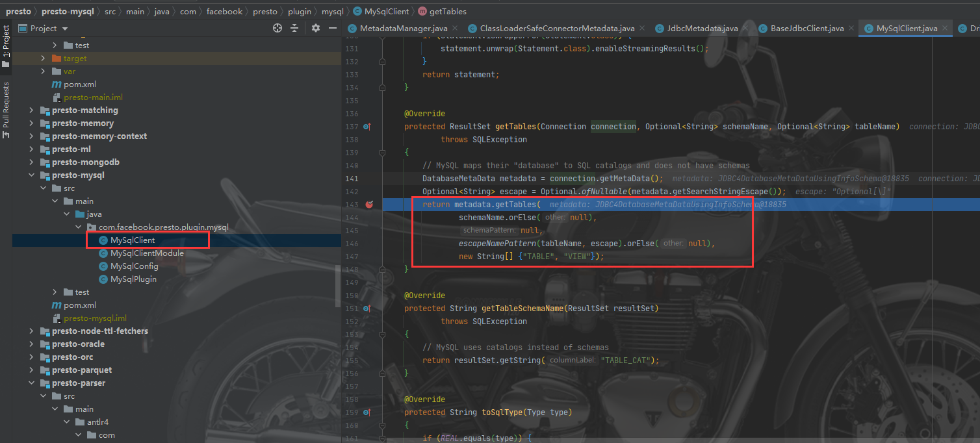Screen dimensions: 980x443
Task: Close the MetadataManager.java tab
Action: [454, 29]
